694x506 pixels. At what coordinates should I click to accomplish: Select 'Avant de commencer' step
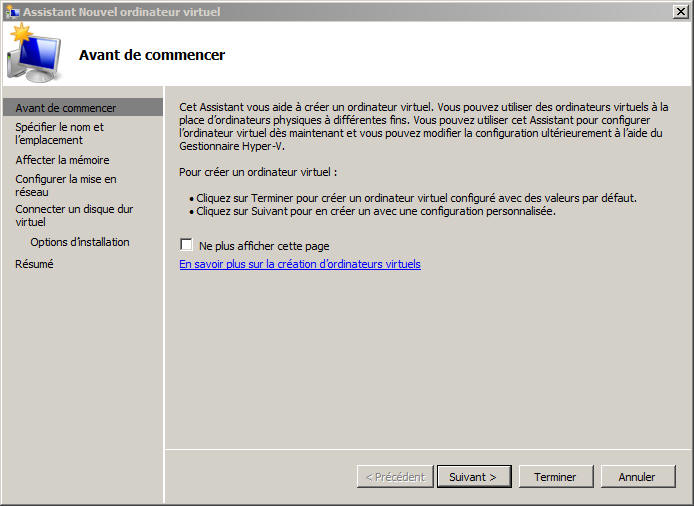(x=83, y=108)
